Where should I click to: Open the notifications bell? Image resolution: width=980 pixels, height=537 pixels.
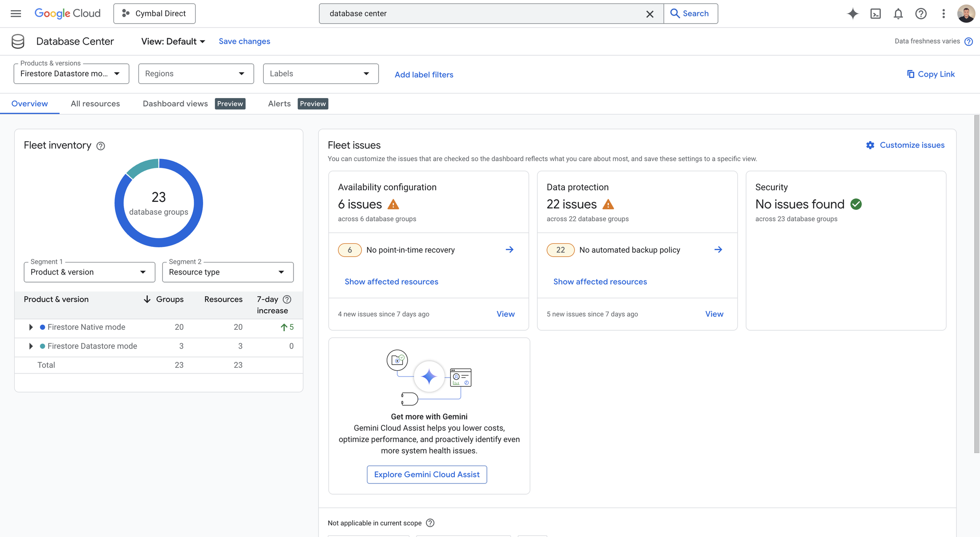coord(898,13)
